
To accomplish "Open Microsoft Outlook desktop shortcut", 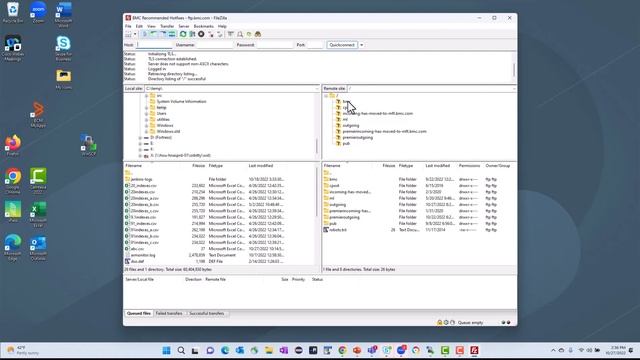I will tap(38, 247).
